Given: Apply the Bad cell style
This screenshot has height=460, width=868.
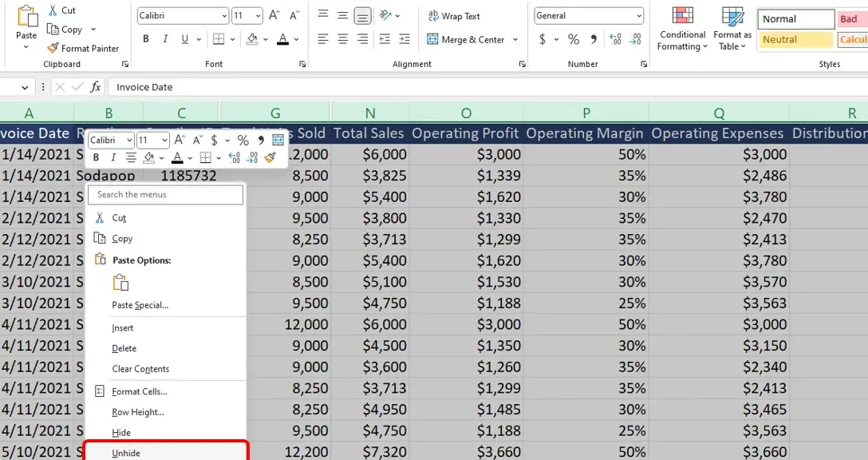Looking at the screenshot, I should (x=848, y=18).
